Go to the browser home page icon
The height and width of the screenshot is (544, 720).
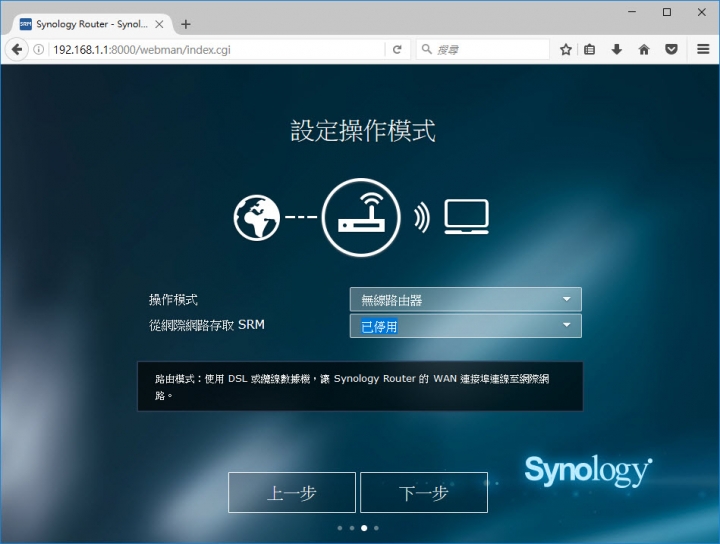[x=644, y=49]
